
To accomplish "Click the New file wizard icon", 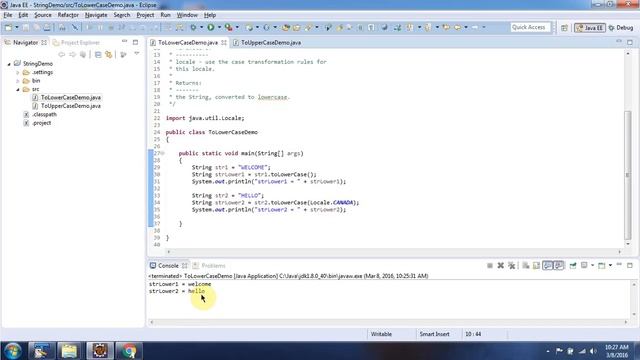I will pos(8,27).
